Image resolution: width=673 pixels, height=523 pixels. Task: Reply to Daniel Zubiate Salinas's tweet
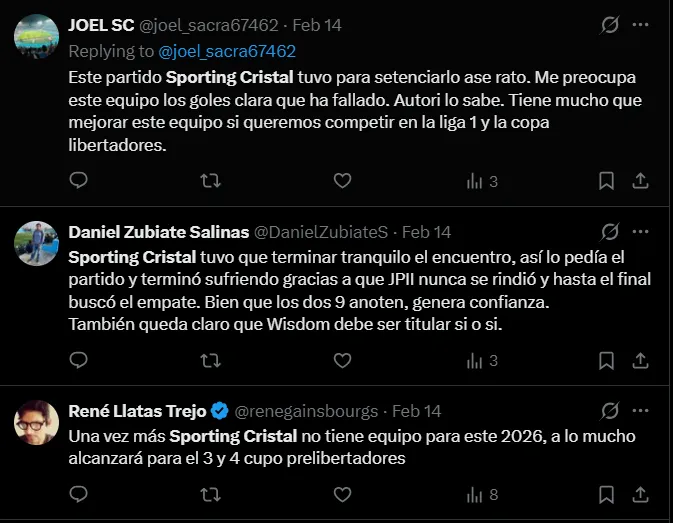80,358
